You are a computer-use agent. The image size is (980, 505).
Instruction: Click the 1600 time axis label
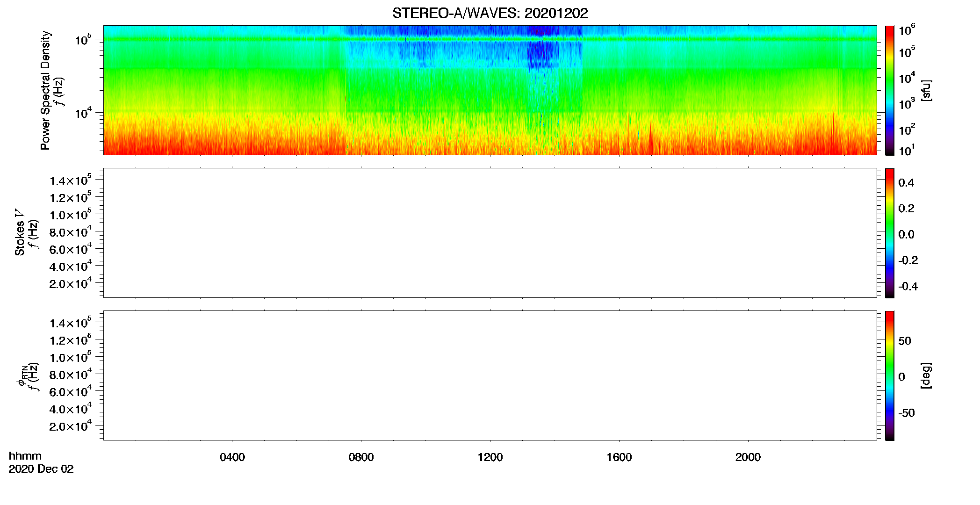[619, 457]
